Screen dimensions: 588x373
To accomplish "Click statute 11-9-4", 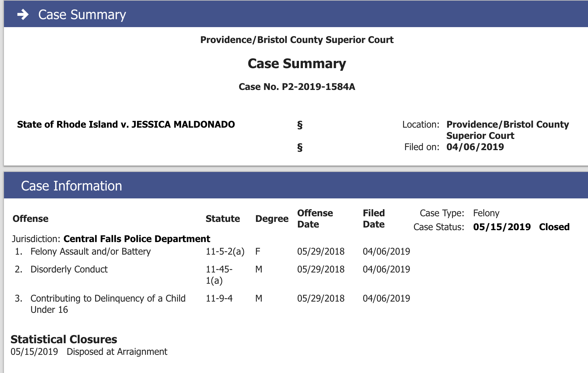I will tap(219, 299).
